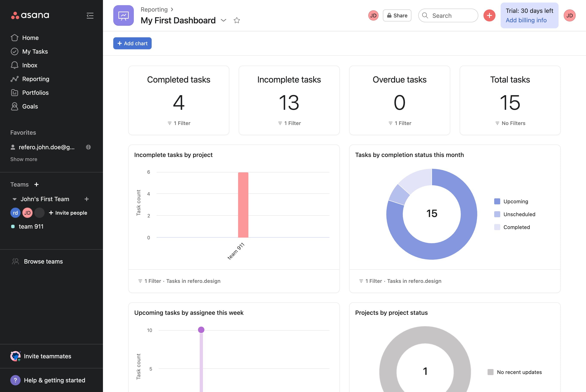
Task: Click the red plus quick-add button
Action: pyautogui.click(x=489, y=15)
